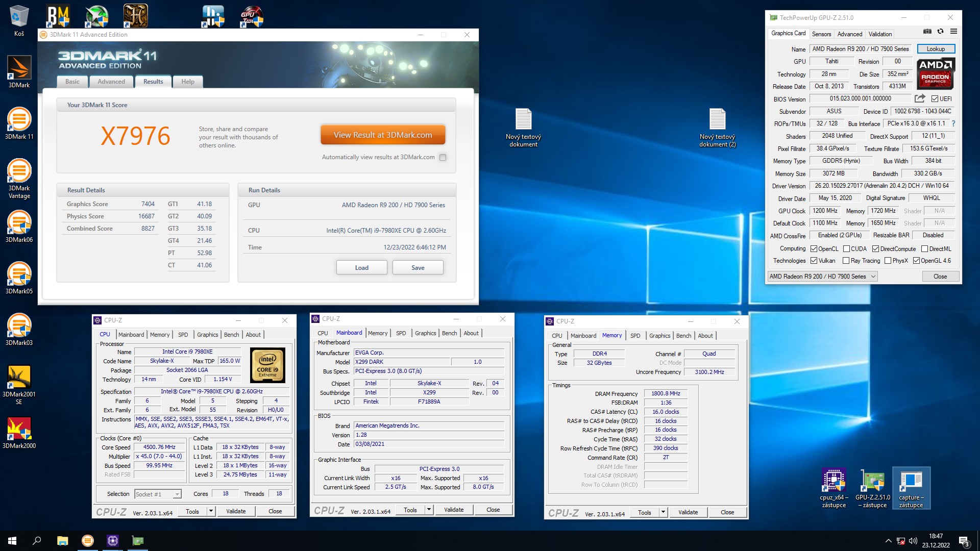Open the GPU-Z.2.51.0 shortcut icon
Viewport: 980px width, 551px height.
click(873, 488)
